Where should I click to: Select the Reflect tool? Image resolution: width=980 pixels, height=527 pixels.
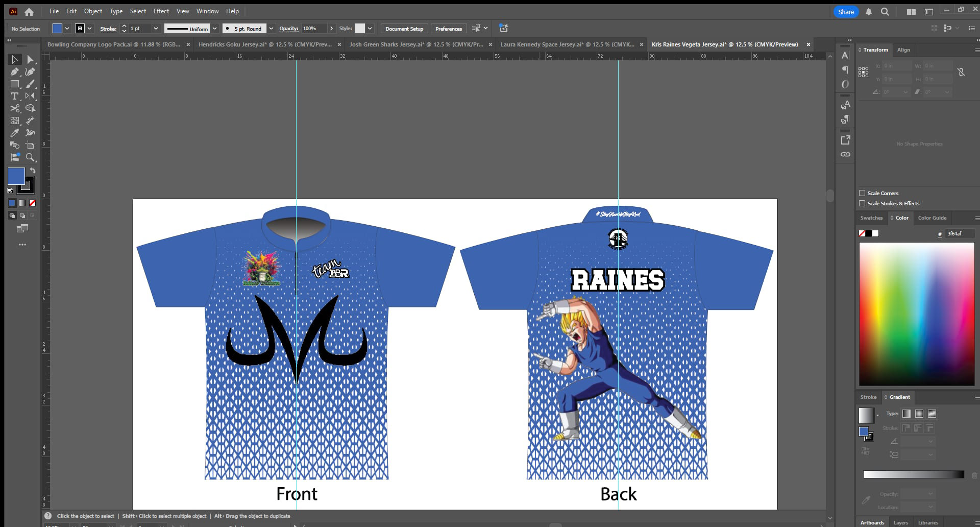coord(31,96)
